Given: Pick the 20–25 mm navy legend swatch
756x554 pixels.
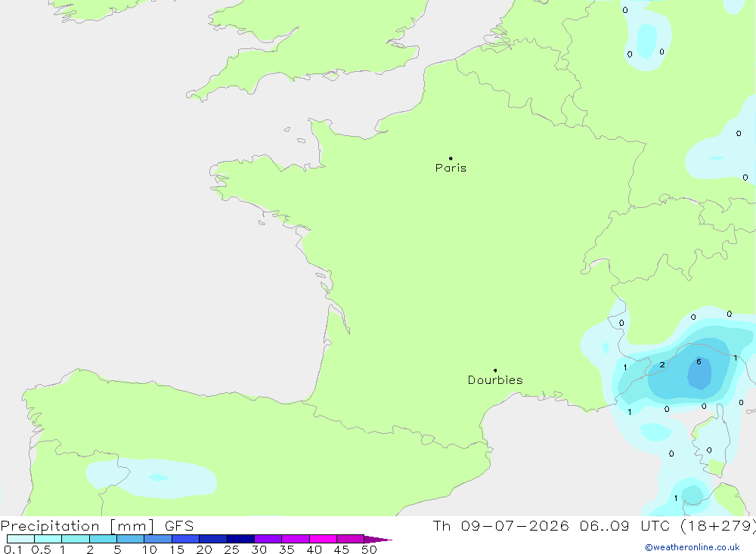Looking at the screenshot, I should click(212, 539).
